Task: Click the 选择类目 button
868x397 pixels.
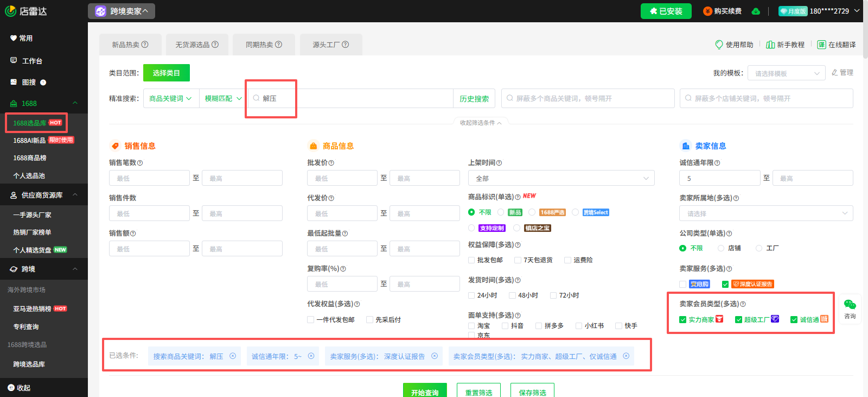Action: [166, 73]
